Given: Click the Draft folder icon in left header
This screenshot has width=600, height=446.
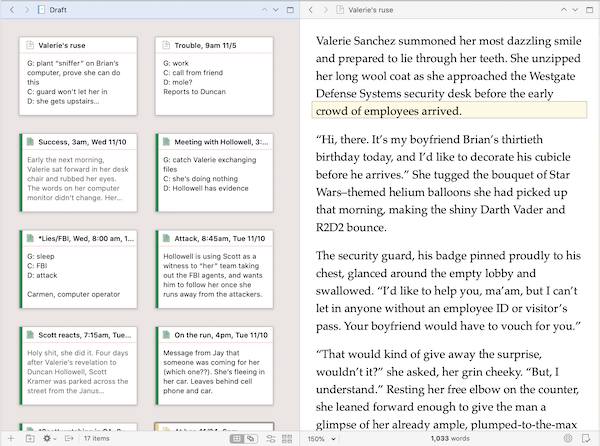Looking at the screenshot, I should pos(41,10).
